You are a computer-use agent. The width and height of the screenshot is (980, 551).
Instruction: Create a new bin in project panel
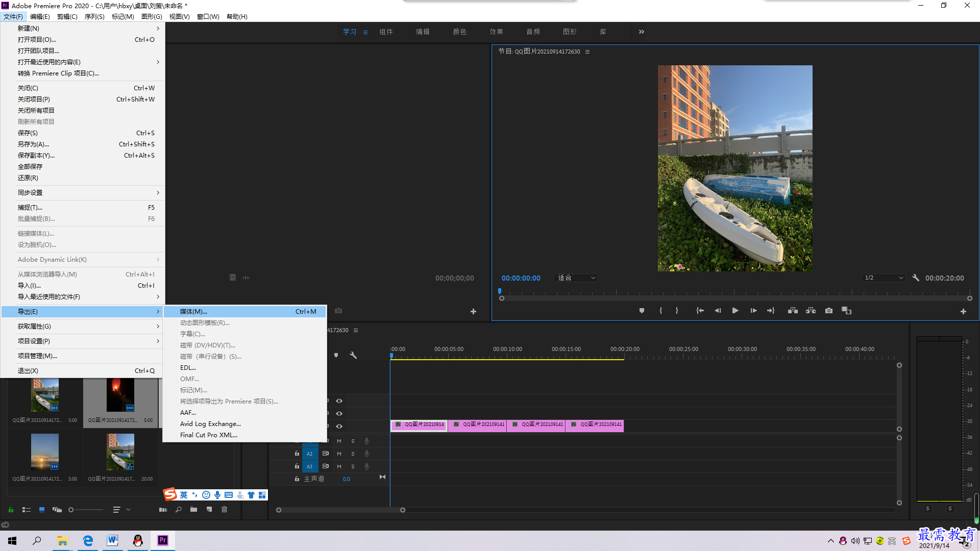(x=193, y=510)
